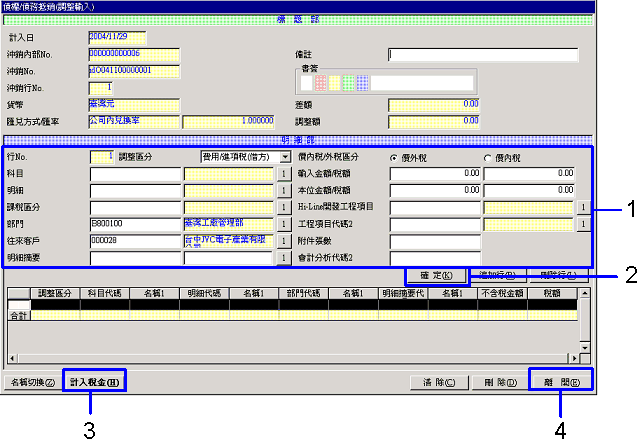
Task: Click the 明細摘要 code input field
Action: coord(135,258)
